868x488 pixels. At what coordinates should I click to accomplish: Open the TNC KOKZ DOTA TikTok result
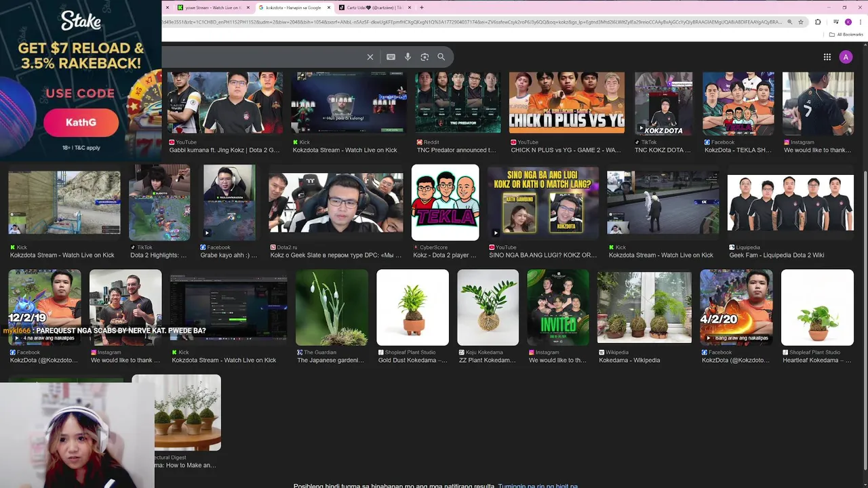point(663,150)
